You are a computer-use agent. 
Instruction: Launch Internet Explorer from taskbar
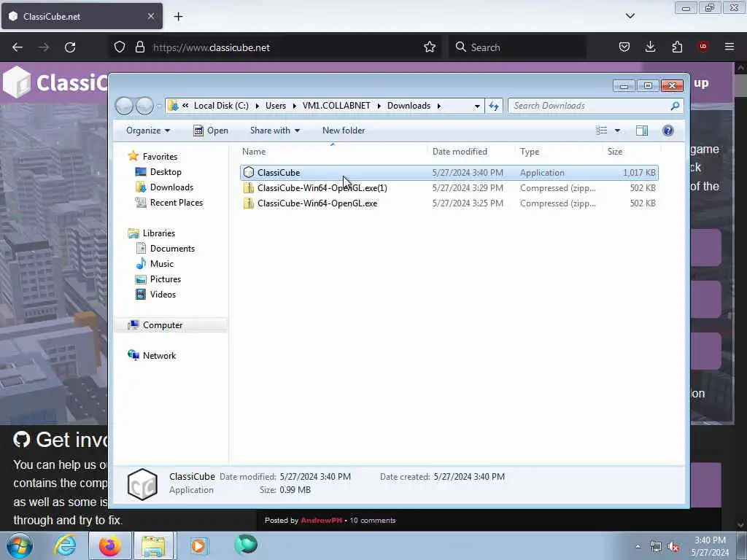(x=65, y=545)
